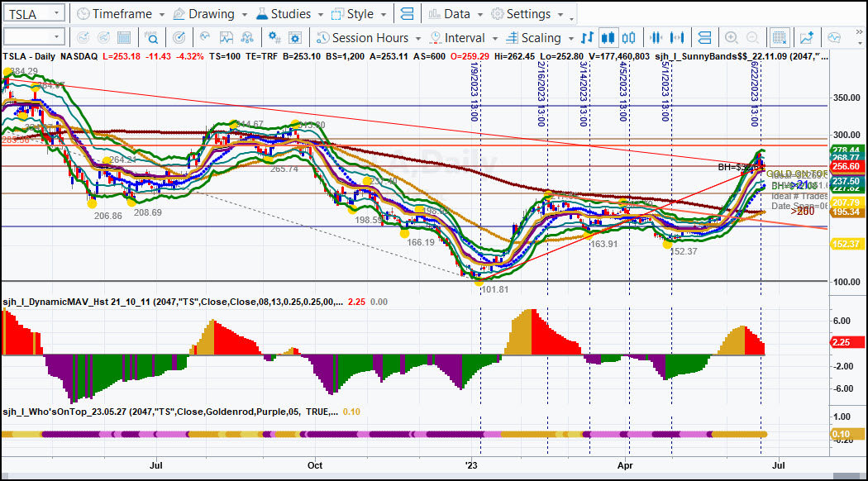
Task: Click the horizontal scrollbar thumb at bottom
Action: pyautogui.click(x=847, y=477)
